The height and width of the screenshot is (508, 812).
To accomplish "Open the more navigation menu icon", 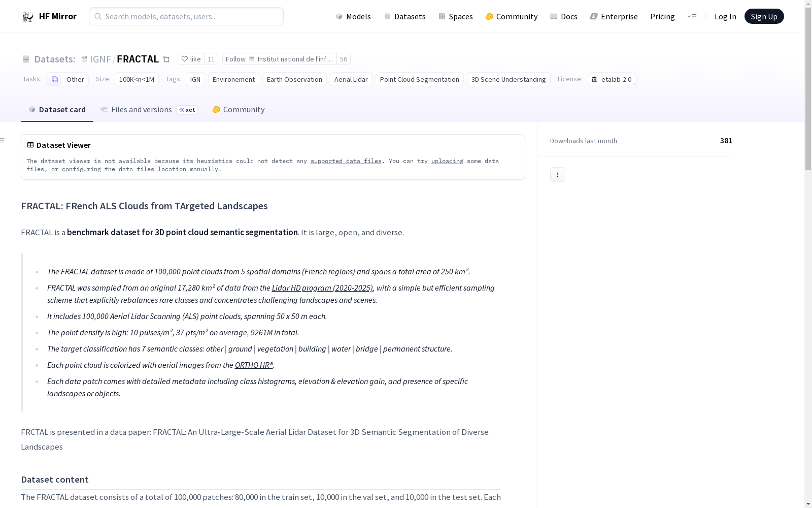I will (x=692, y=16).
